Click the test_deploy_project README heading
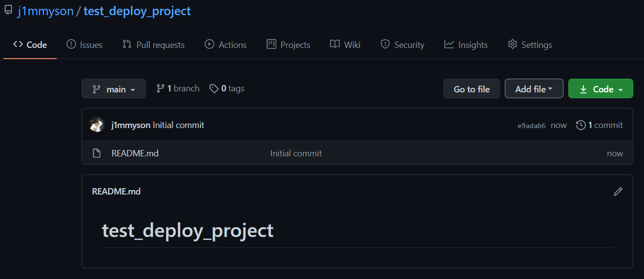Viewport: 644px width, 279px height. click(x=187, y=231)
